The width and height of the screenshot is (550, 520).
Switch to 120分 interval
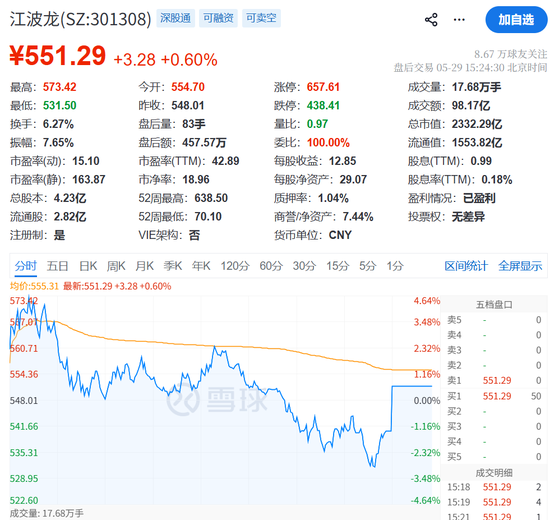[x=235, y=266]
